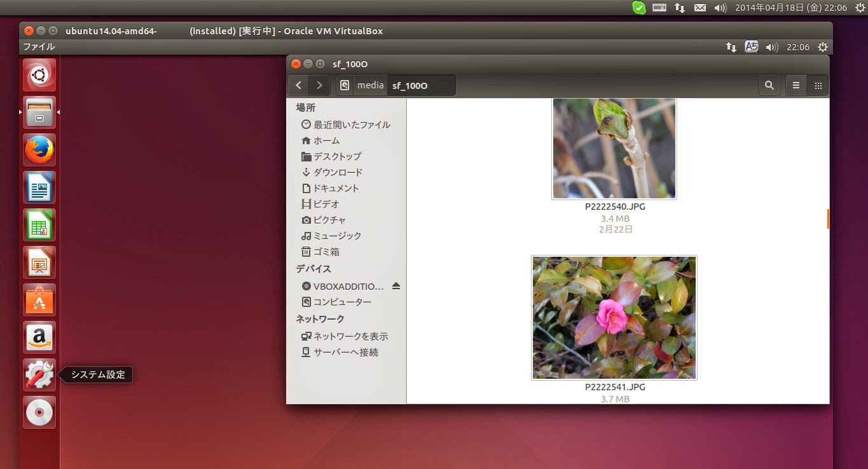
Task: Launch LibreOffice Impress from the launcher
Action: (x=39, y=262)
